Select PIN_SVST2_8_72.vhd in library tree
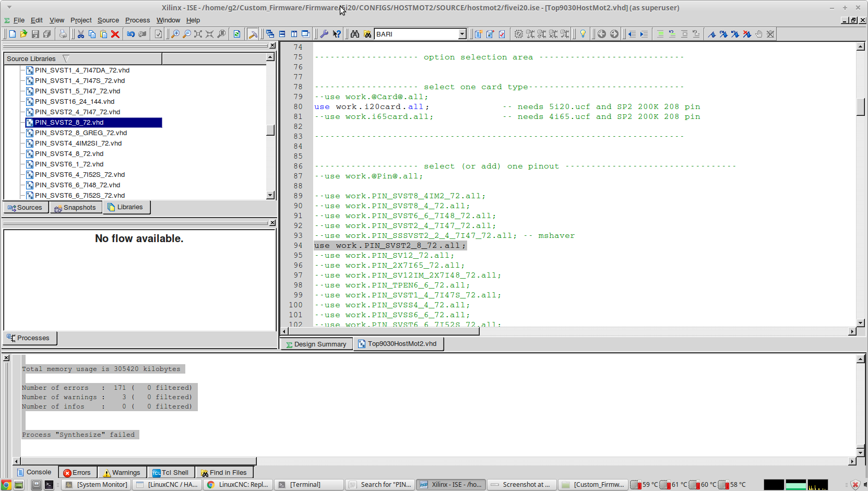The image size is (868, 491). 93,122
